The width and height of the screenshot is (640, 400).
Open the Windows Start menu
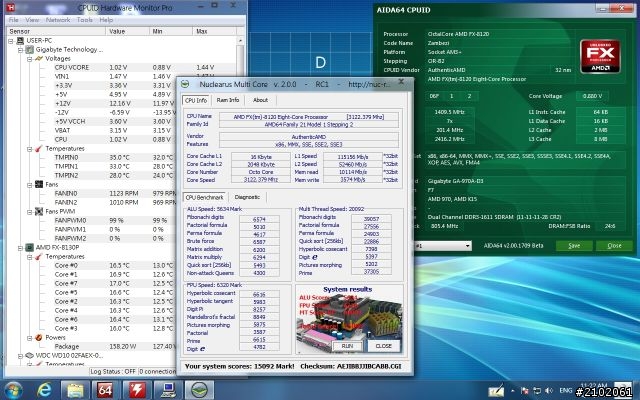coord(13,391)
